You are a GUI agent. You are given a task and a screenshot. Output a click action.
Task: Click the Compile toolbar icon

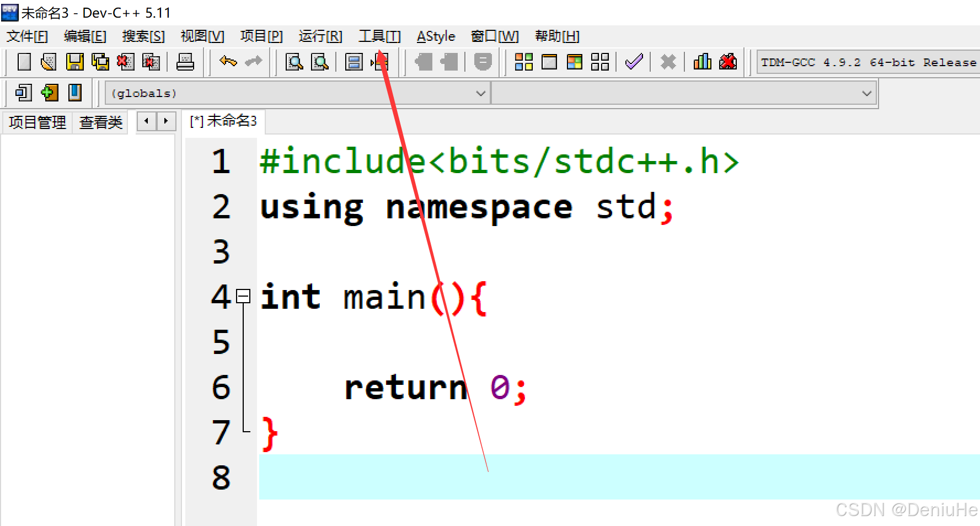(524, 62)
